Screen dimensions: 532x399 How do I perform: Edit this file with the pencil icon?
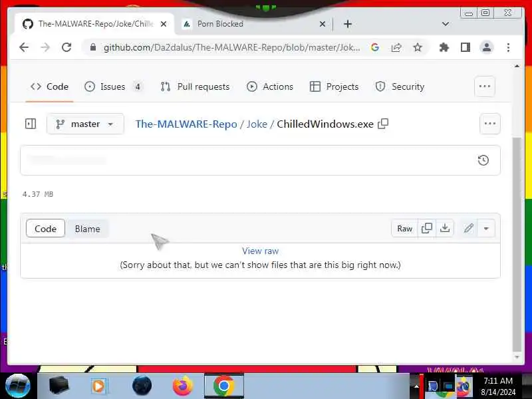[x=469, y=228]
